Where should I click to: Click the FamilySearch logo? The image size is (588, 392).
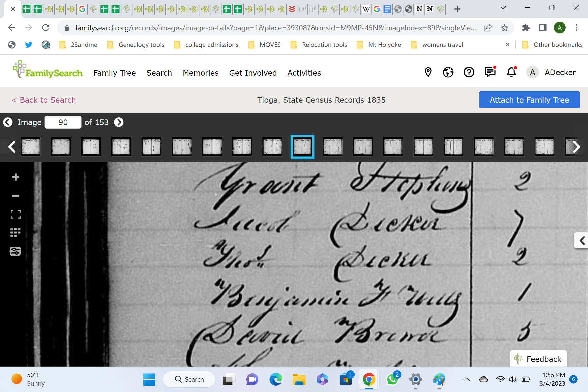[47, 69]
